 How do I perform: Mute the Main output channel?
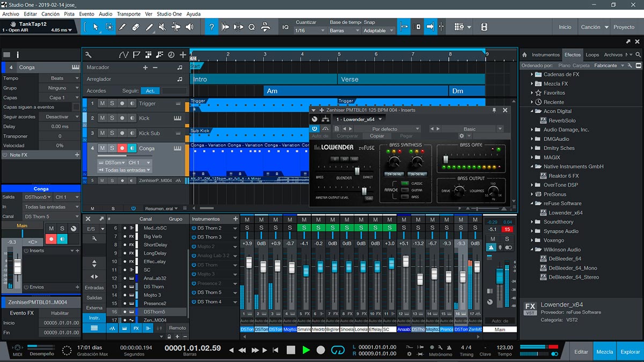[493, 239]
